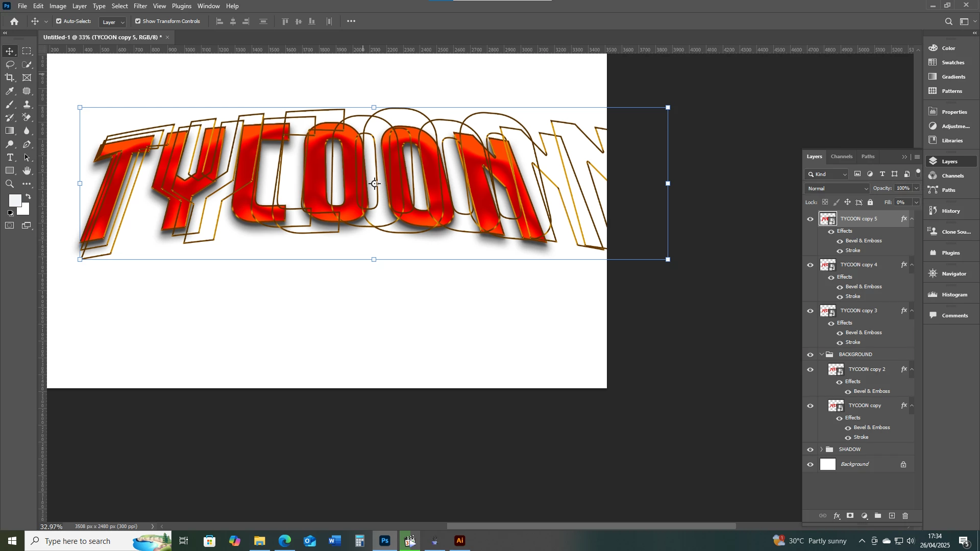Switch to the Channels tab

pyautogui.click(x=841, y=157)
